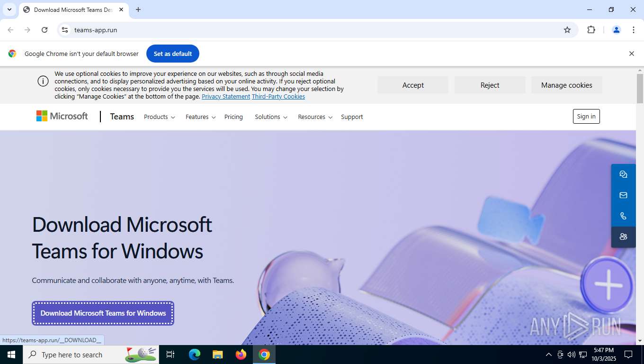Click the people icon in side panel
The image size is (644, 364).
(x=623, y=237)
